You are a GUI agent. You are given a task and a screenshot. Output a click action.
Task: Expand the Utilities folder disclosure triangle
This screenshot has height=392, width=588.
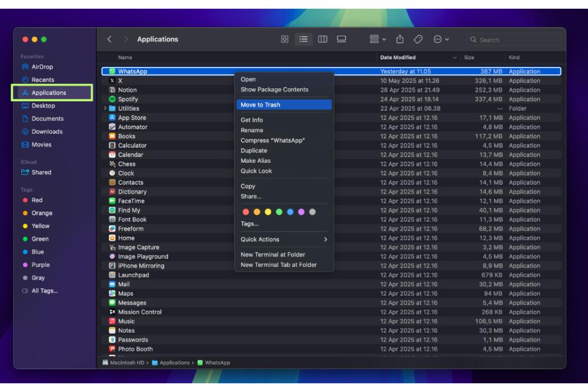(105, 108)
